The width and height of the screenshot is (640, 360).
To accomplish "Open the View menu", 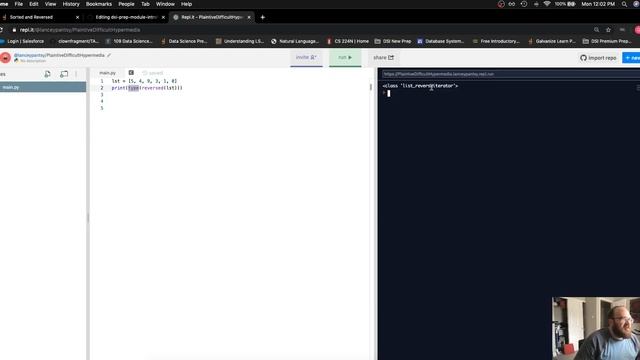I will click(50, 4).
